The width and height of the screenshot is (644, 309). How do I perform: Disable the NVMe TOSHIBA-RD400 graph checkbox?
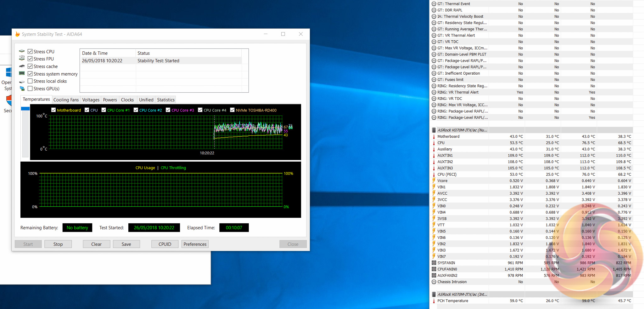point(232,110)
